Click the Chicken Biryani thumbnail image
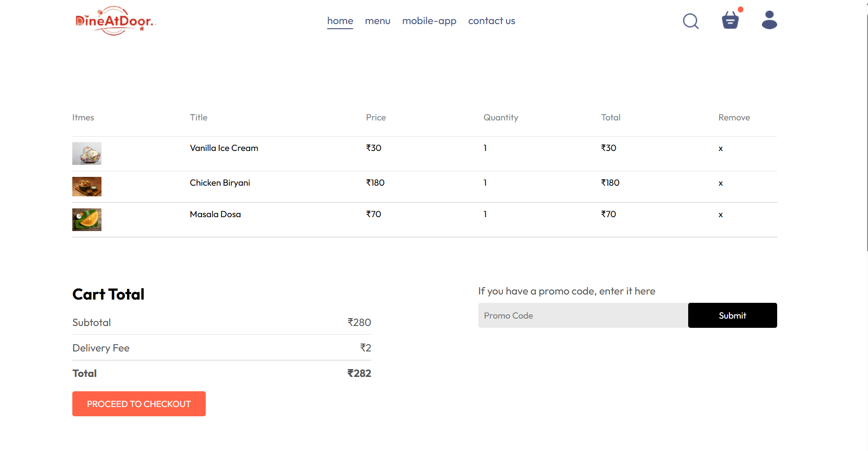Viewport: 868px width, 451px height. 87,187
